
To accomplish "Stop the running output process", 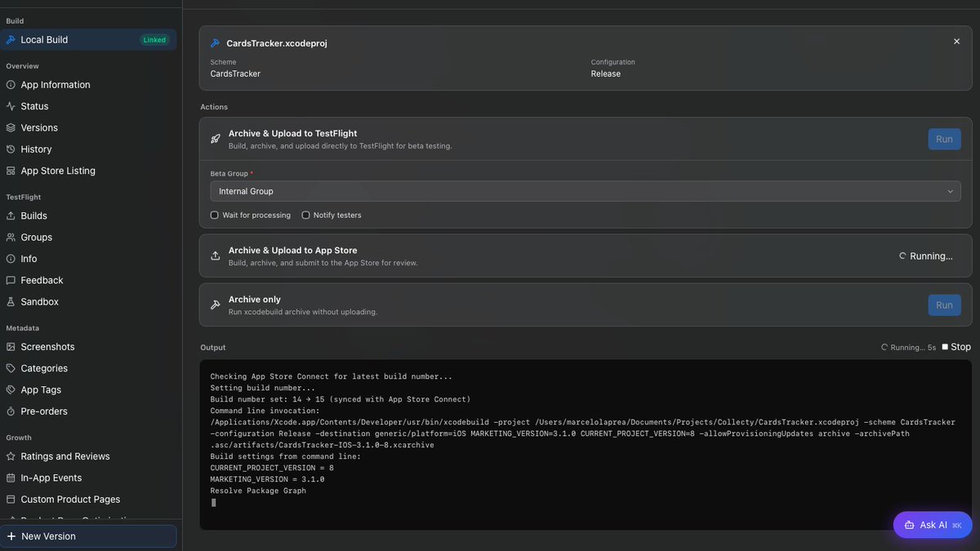I will click(956, 347).
